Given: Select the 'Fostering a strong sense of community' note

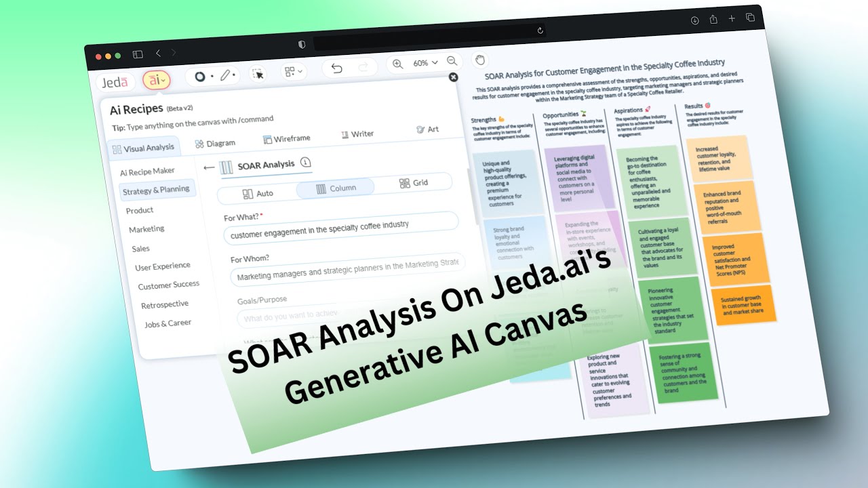Looking at the screenshot, I should pos(683,371).
